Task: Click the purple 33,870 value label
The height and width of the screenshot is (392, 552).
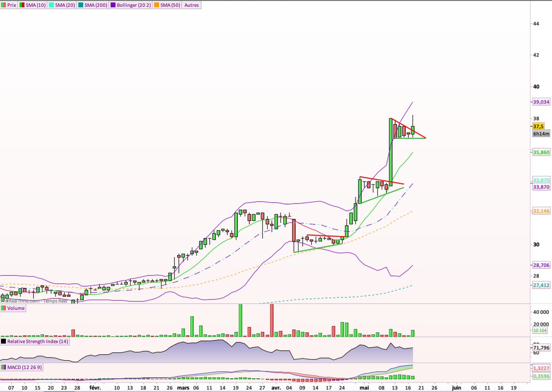Action: pyautogui.click(x=541, y=187)
